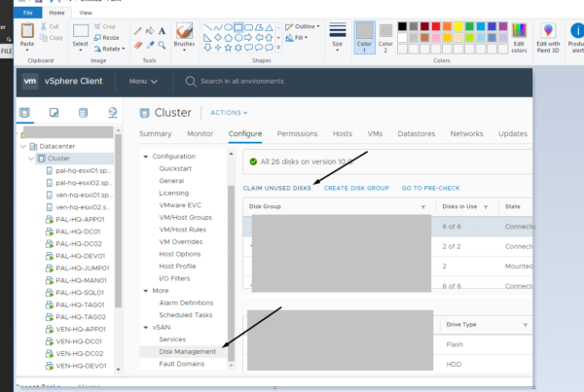The height and width of the screenshot is (392, 584).
Task: Collapse the vSAN section
Action: coord(146,328)
